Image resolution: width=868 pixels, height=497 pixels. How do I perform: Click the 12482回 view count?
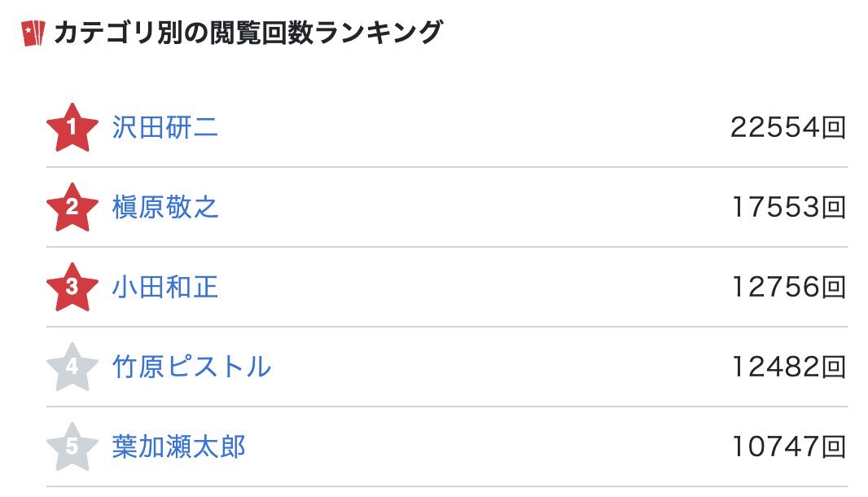[788, 367]
